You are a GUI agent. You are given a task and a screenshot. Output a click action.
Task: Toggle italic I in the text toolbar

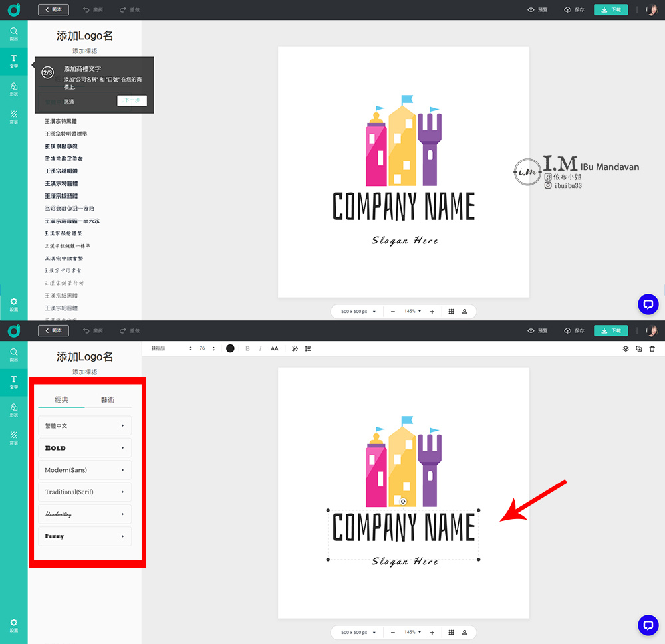tap(260, 348)
